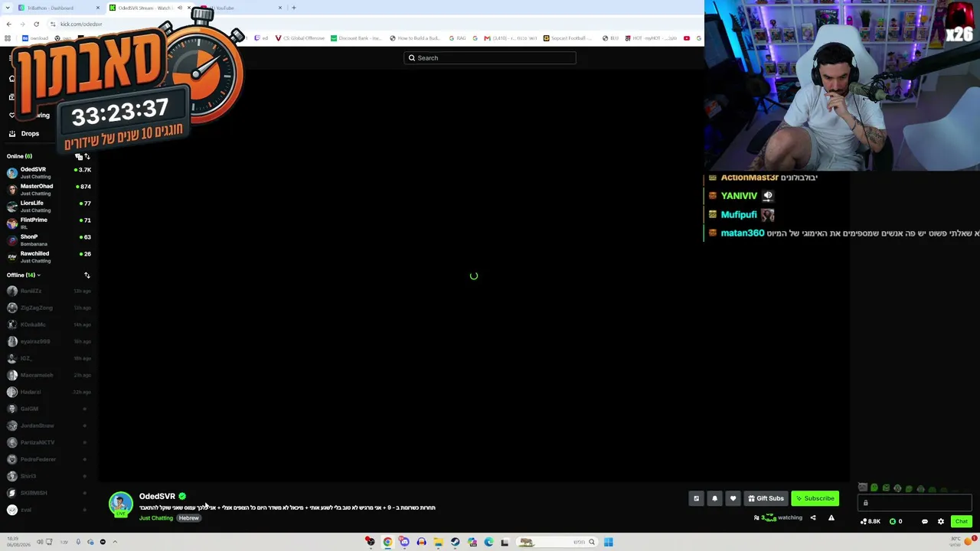Close the TriBathon Dashboard tab

coord(98,8)
